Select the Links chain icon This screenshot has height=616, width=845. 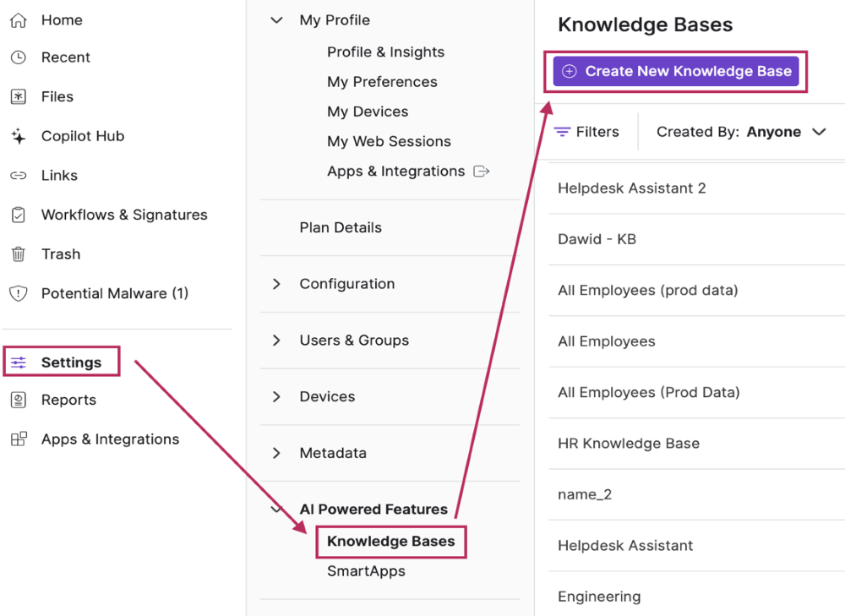coord(18,175)
